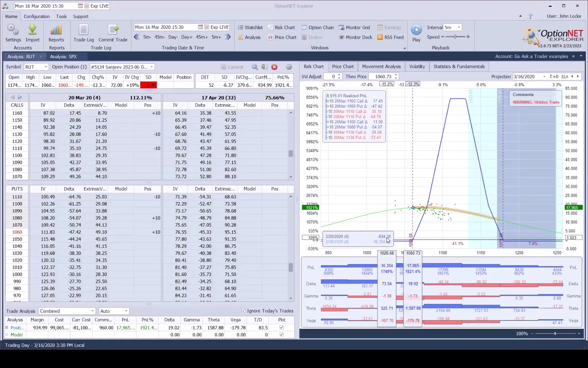Open the Trade Analysis Combined dropdown

tap(93, 311)
